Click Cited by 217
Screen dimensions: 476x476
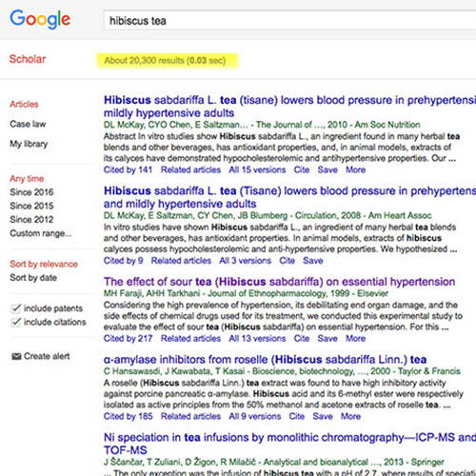(x=128, y=338)
